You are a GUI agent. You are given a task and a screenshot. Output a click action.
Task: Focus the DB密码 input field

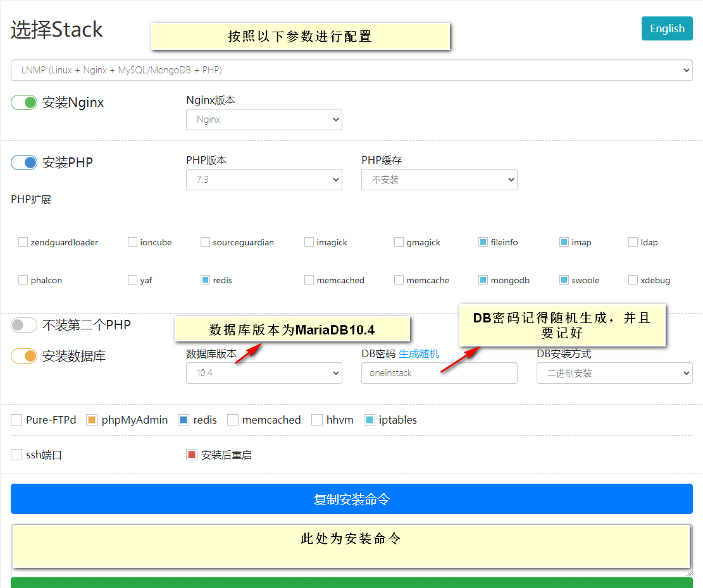pyautogui.click(x=439, y=373)
